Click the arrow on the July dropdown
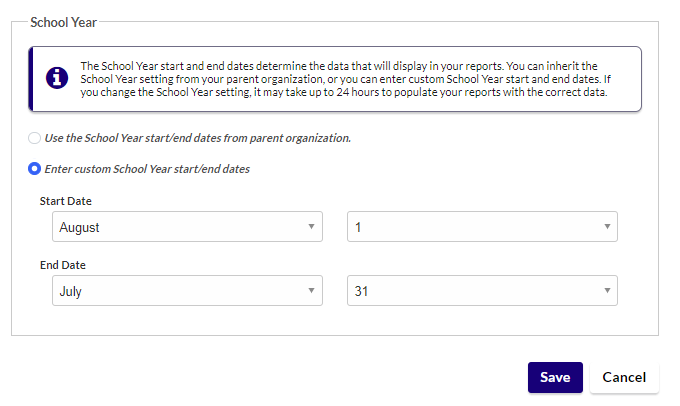 click(x=311, y=290)
